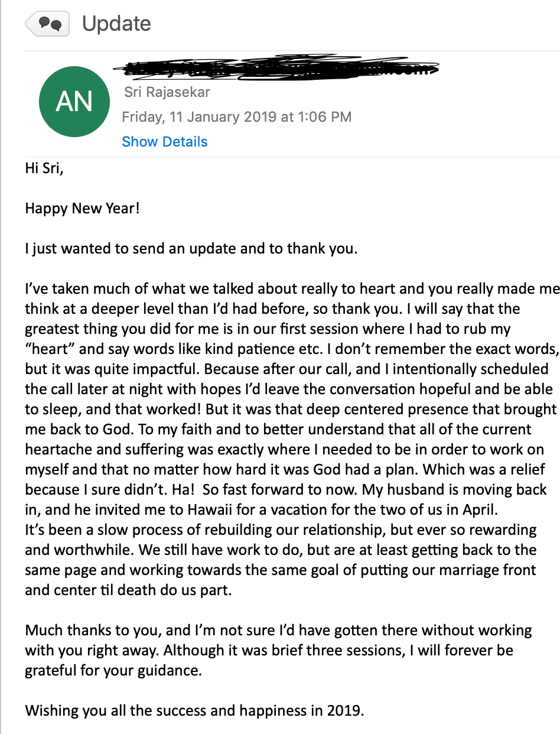This screenshot has height=734, width=560.
Task: Click recipient name Sri Rajasekar
Action: (167, 92)
